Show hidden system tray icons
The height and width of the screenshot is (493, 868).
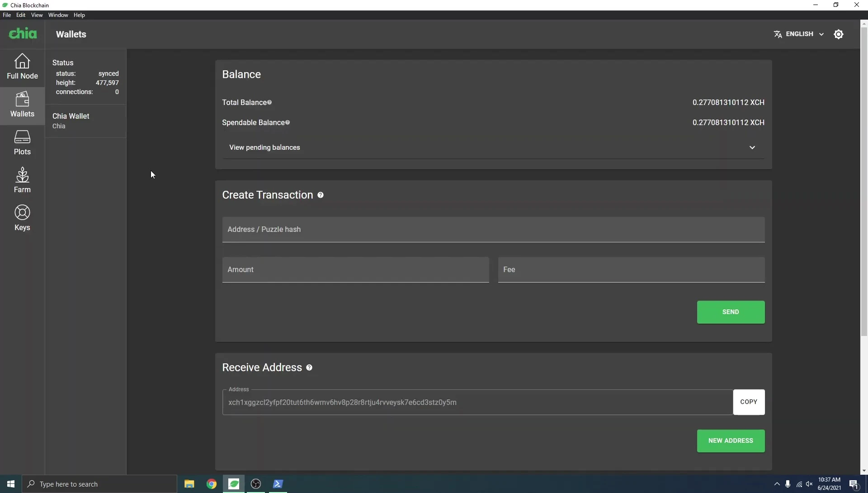[x=777, y=484]
